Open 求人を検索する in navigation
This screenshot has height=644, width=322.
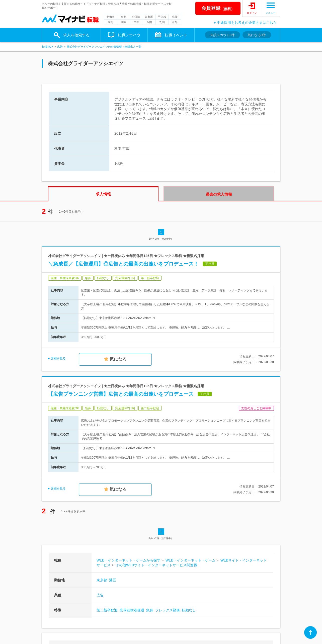[71, 35]
